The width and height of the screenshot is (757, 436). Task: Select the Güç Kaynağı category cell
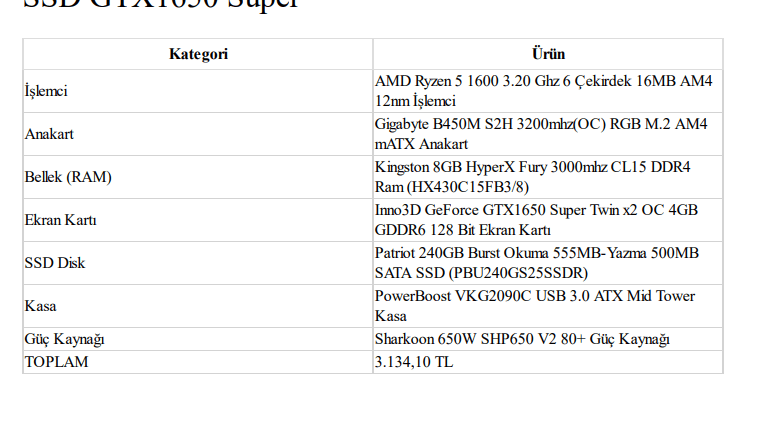click(x=65, y=339)
